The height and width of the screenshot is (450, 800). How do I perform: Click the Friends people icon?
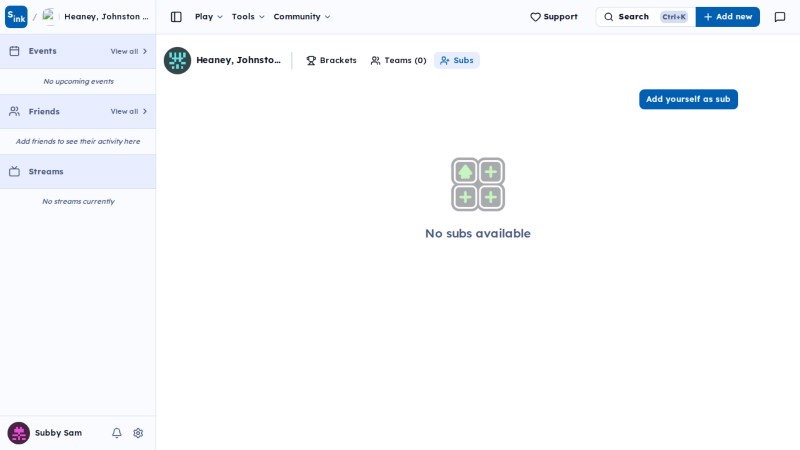tap(14, 111)
